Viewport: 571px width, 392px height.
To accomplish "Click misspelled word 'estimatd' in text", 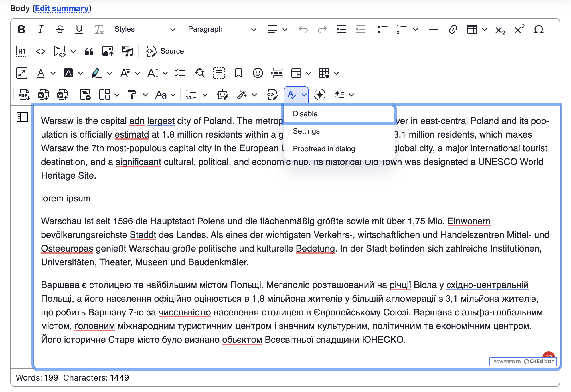I will (132, 134).
